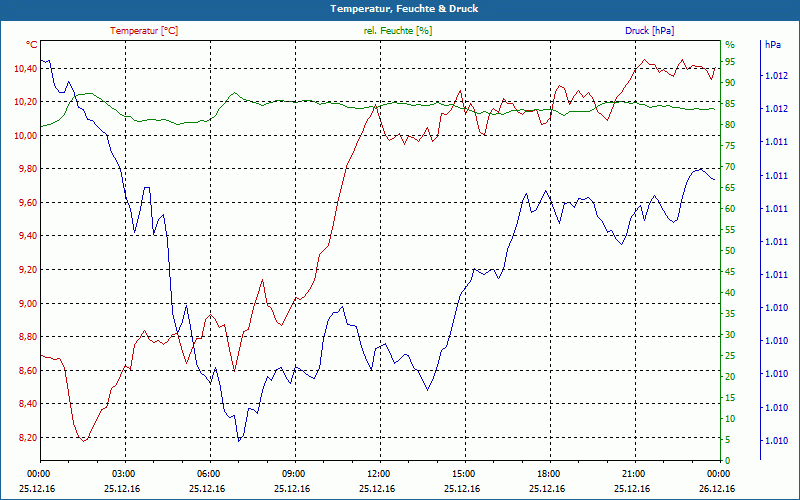Click the '18:00' time axis label
The height and width of the screenshot is (500, 800).
(548, 474)
